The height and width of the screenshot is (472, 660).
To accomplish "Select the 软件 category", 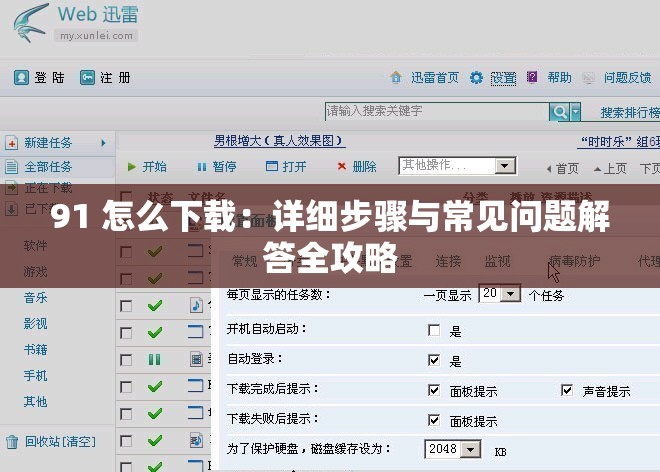I will pos(35,246).
